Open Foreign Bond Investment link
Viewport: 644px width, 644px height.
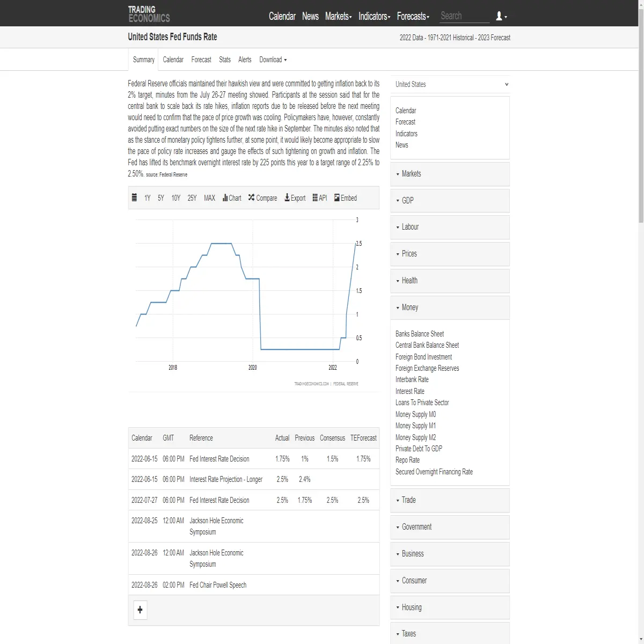coord(423,357)
